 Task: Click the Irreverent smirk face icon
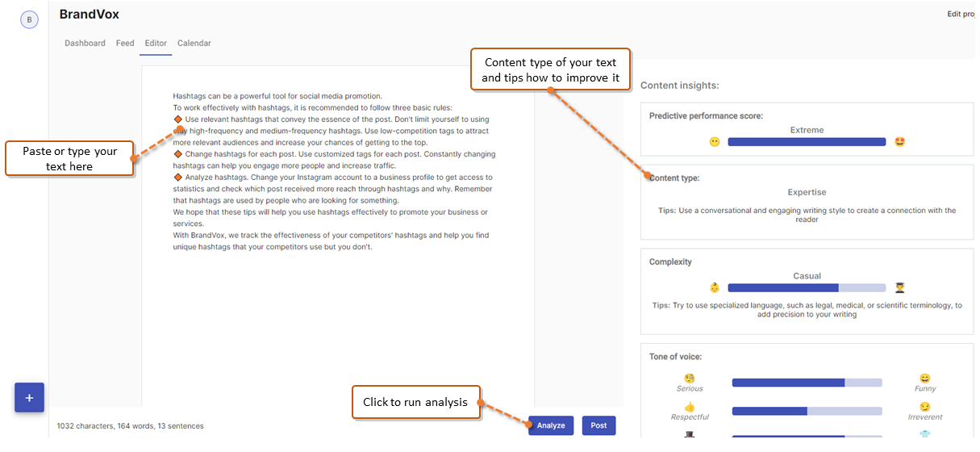(925, 407)
